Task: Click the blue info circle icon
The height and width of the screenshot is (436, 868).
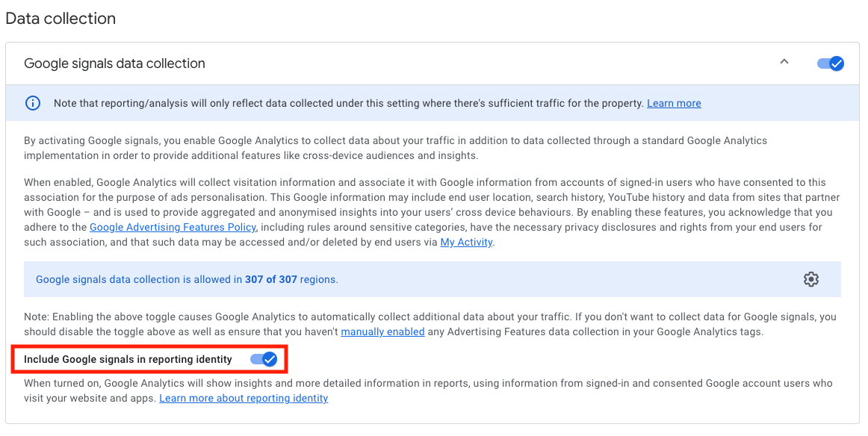Action: click(33, 103)
